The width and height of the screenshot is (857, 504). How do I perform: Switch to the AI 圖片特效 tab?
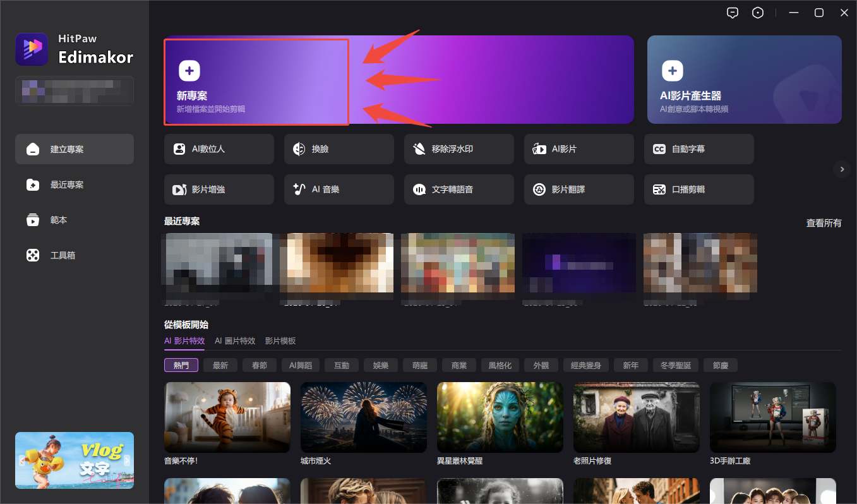(x=234, y=340)
